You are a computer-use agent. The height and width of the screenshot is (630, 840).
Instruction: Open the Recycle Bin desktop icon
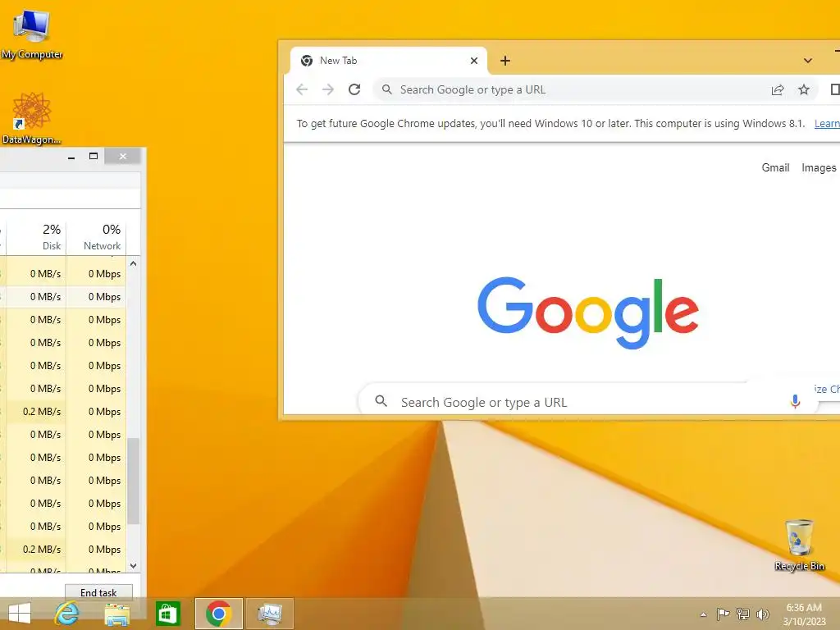[x=799, y=545]
